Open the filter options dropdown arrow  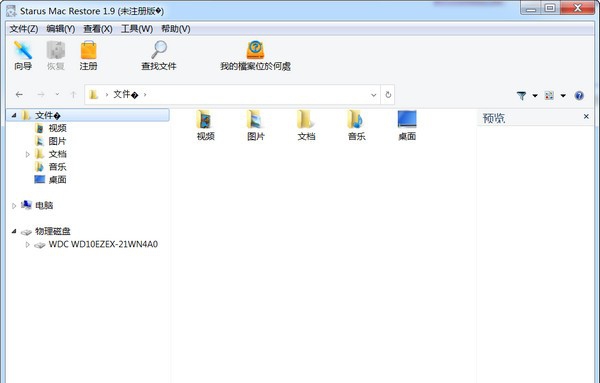(535, 96)
